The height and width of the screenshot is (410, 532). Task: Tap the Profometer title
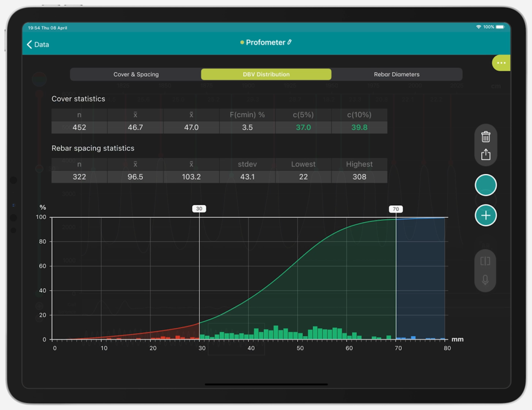coord(265,43)
